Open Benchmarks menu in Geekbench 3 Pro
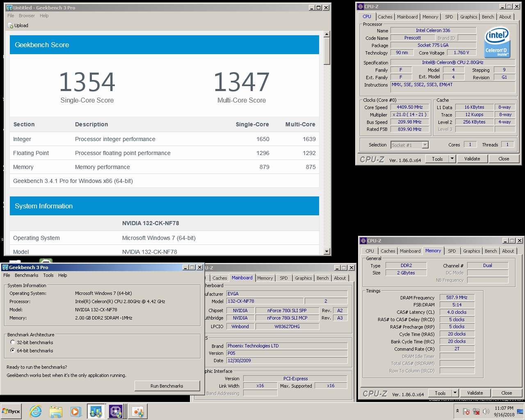Viewport: 525px width, 420px height. point(27,275)
